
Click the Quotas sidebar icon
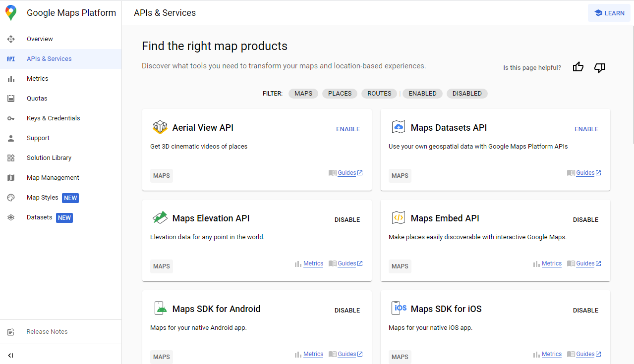click(11, 99)
